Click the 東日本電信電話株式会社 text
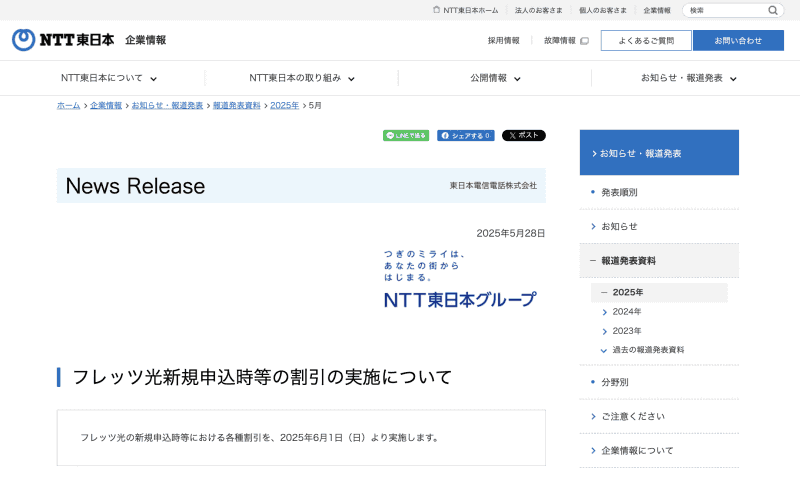The width and height of the screenshot is (800, 477). (x=493, y=186)
